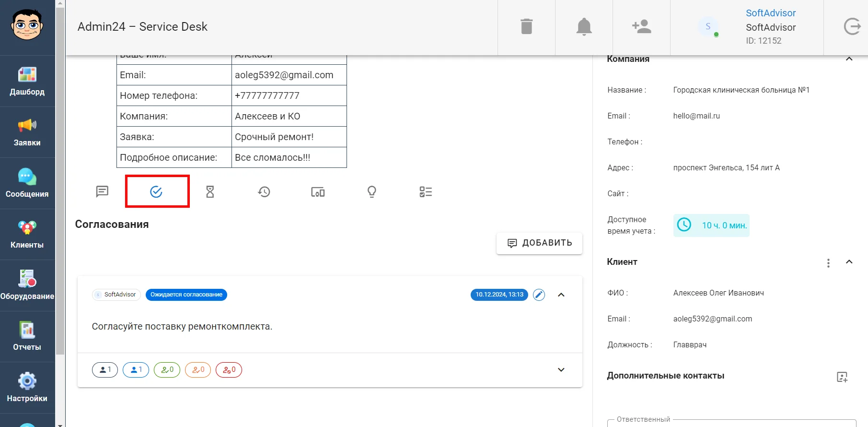Edit the approval with pencil icon
The image size is (868, 427).
pyautogui.click(x=539, y=295)
